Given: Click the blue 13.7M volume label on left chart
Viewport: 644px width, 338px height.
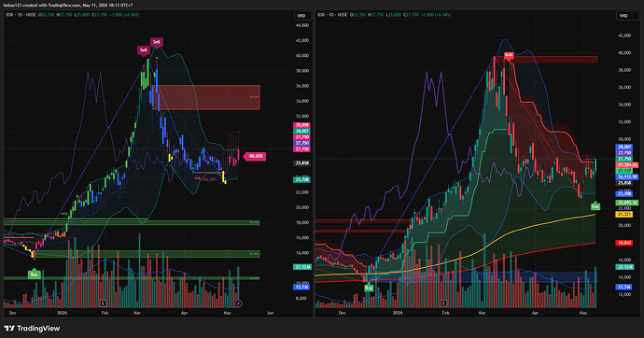Looking at the screenshot, I should (301, 287).
